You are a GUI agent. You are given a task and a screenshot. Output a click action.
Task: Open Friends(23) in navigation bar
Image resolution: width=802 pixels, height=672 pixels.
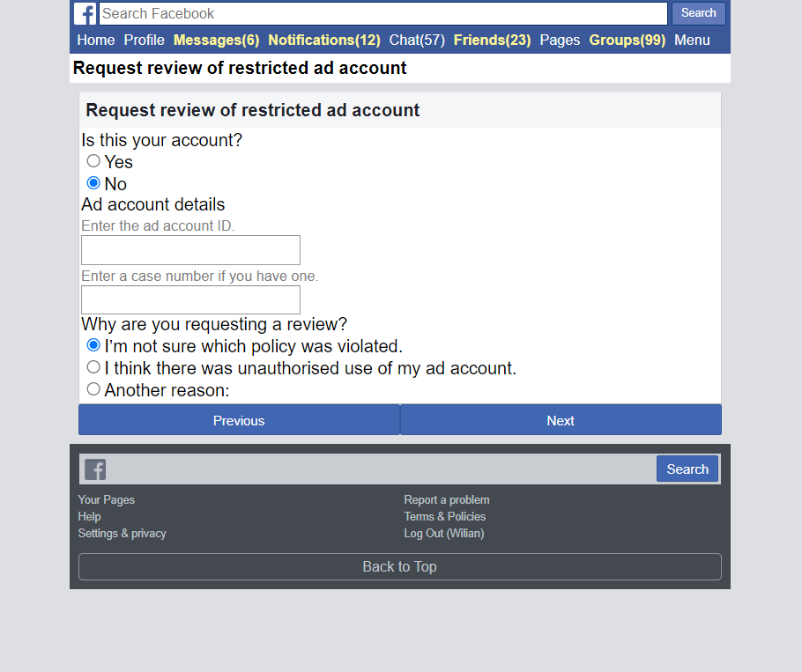click(492, 40)
